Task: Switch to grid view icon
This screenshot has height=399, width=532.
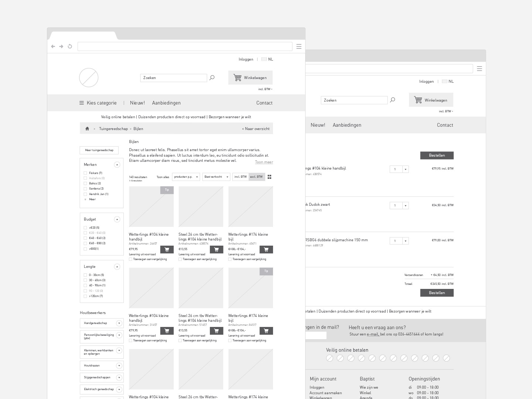Action: [269, 177]
